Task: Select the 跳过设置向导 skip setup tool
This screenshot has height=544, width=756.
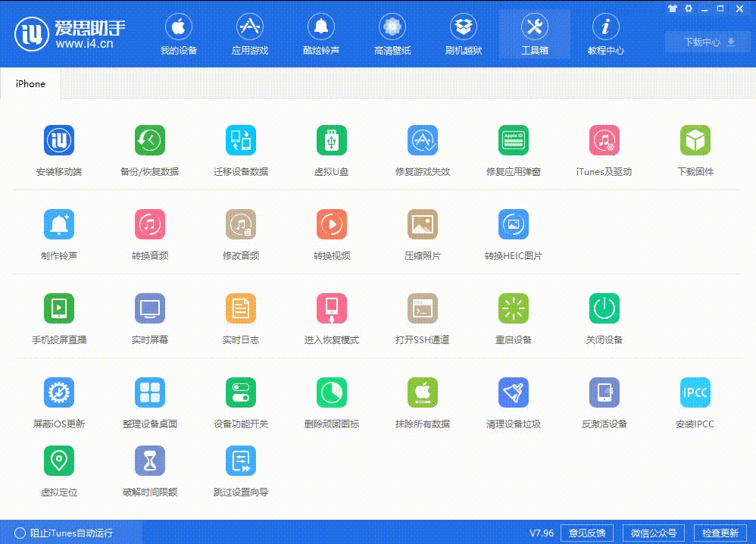Action: pos(240,467)
